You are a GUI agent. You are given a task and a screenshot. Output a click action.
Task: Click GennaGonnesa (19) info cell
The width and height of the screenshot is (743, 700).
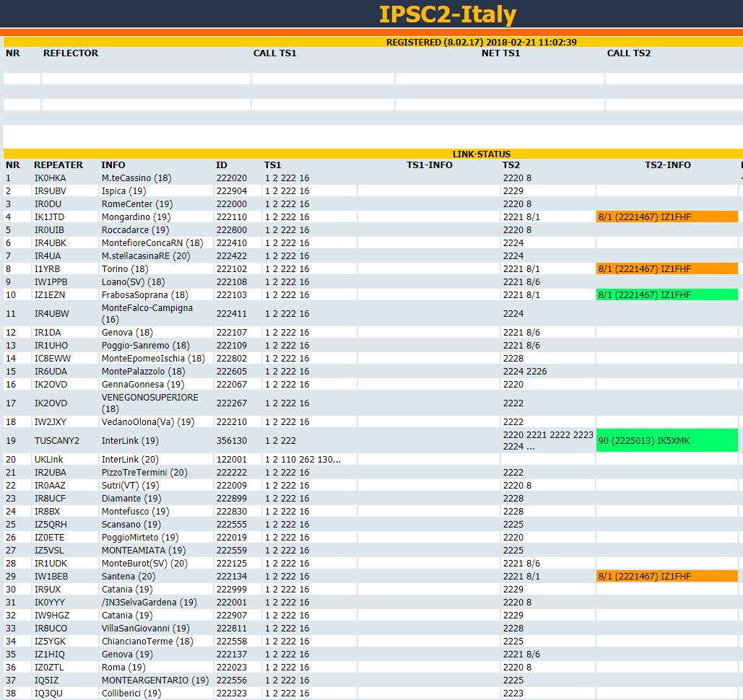point(157,385)
